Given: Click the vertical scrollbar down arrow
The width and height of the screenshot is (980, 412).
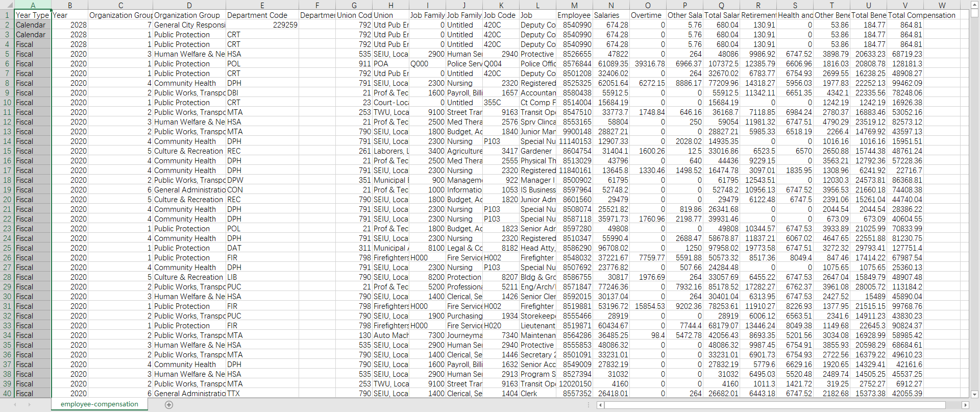Looking at the screenshot, I should click(x=974, y=394).
